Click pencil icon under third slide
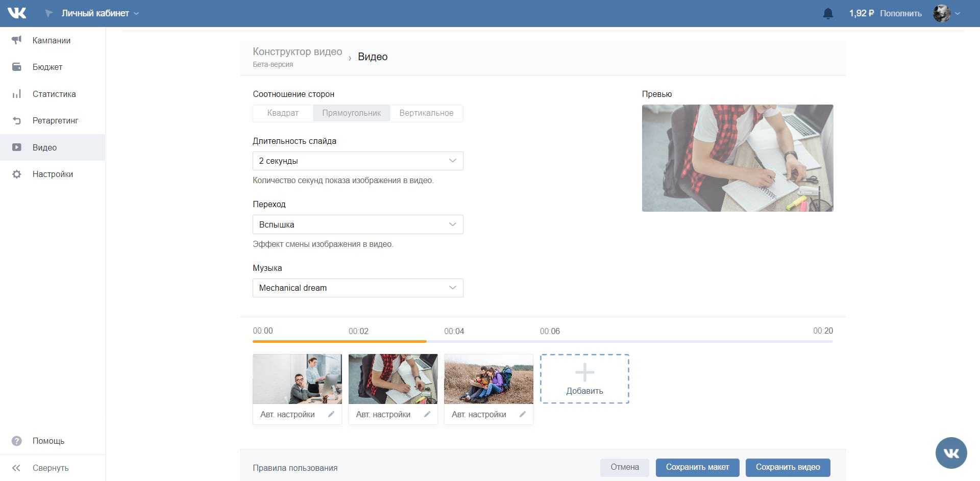980x481 pixels. coord(523,414)
